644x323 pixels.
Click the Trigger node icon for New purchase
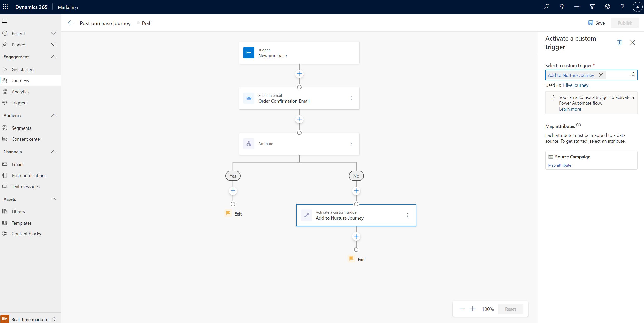tap(249, 53)
